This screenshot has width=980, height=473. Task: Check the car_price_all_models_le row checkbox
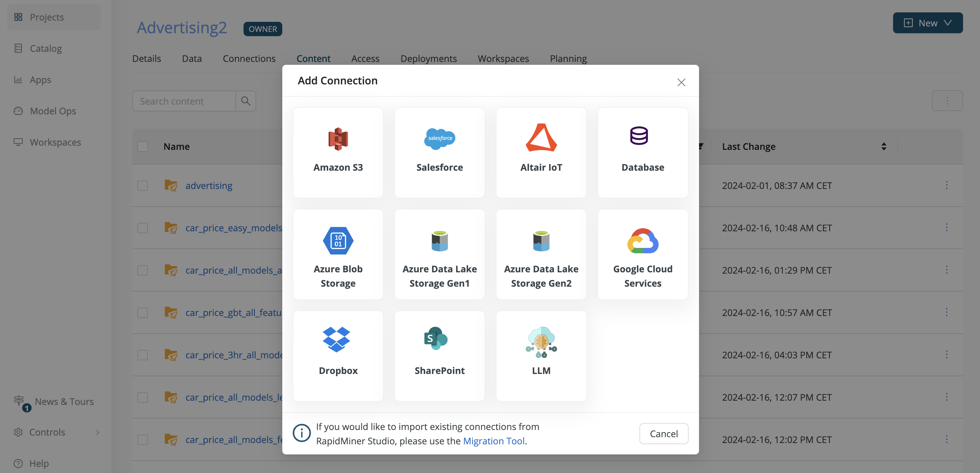(143, 397)
